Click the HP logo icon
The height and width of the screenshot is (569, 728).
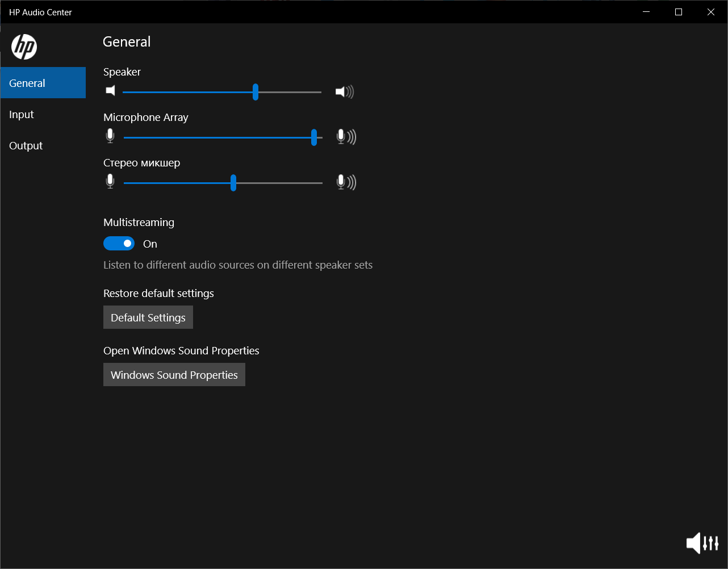coord(24,47)
